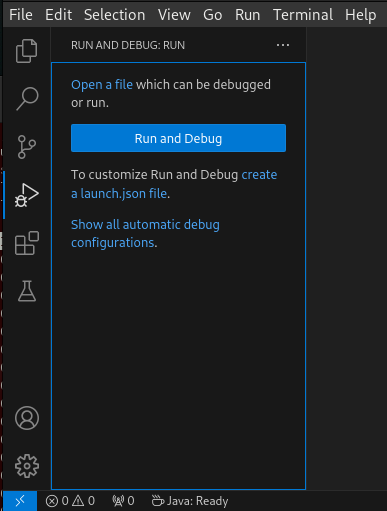Open the View menu

coord(174,15)
